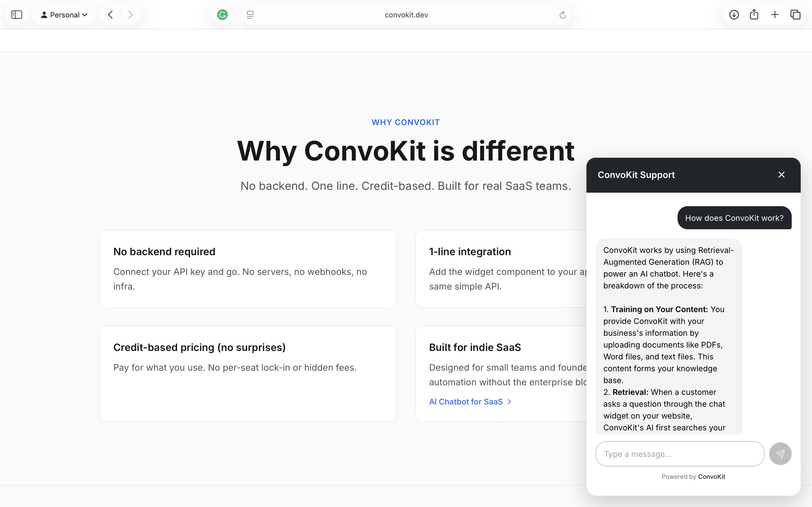Click the ConvoKit Support header title
Viewport: 812px width, 507px height.
click(x=636, y=174)
